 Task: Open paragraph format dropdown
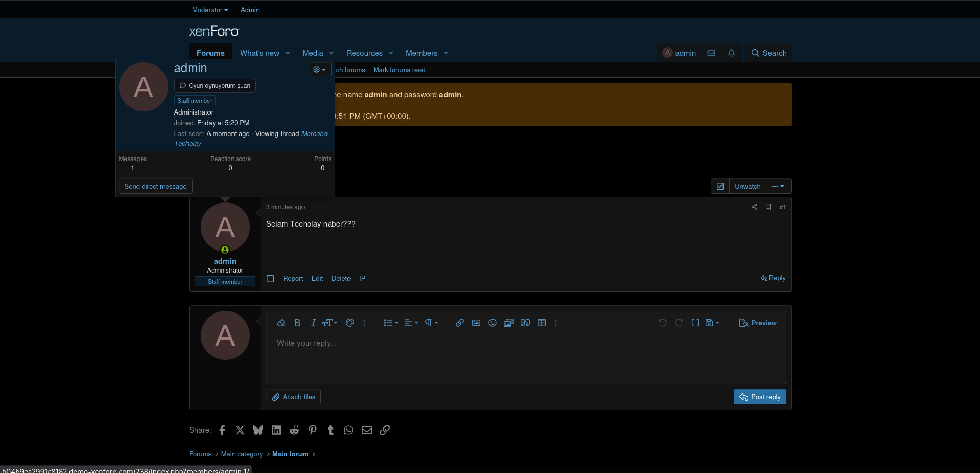coord(432,323)
